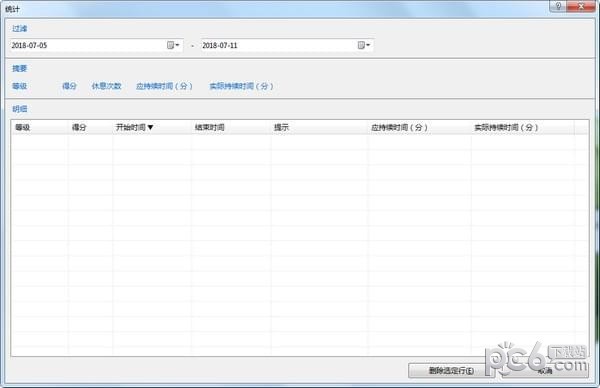600x388 pixels.
Task: Click the summary 等级 label
Action: click(x=20, y=86)
